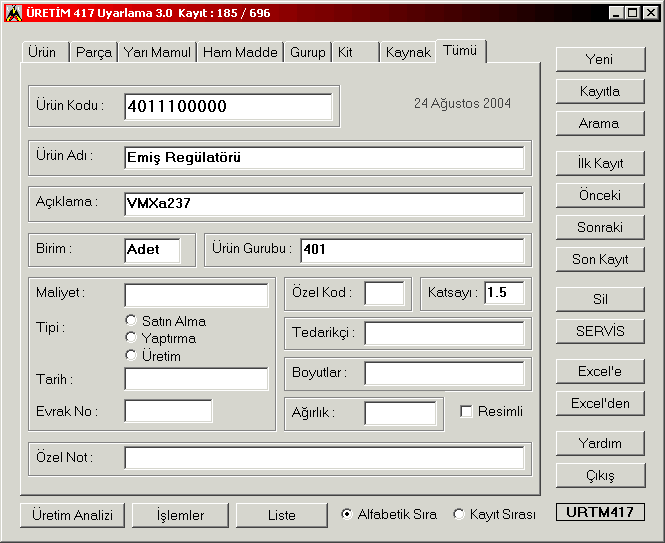Choose the Satın Alma type option
Screen dimensions: 665x543
pyautogui.click(x=166, y=321)
